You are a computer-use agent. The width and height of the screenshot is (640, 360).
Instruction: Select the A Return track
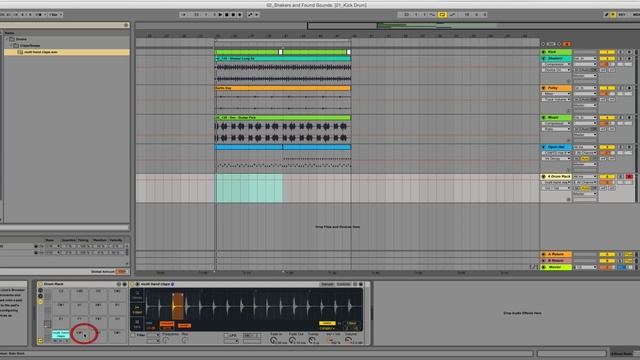[x=556, y=254]
